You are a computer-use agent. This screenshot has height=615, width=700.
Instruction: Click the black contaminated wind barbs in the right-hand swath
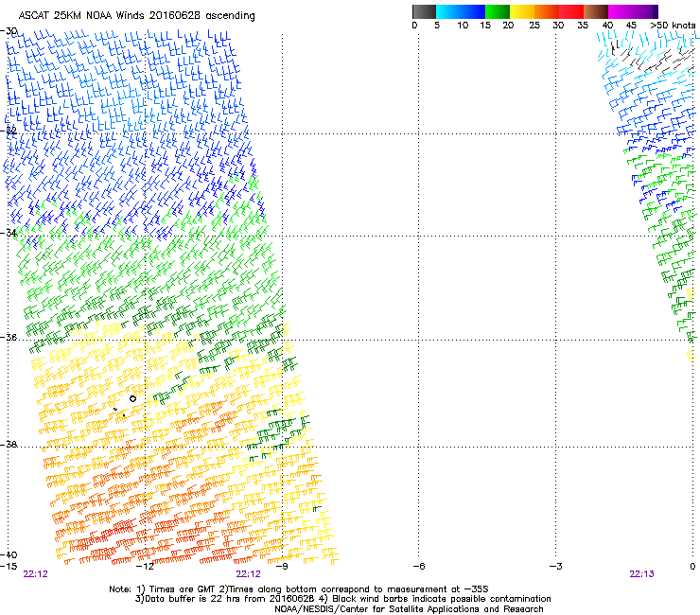[x=652, y=56]
